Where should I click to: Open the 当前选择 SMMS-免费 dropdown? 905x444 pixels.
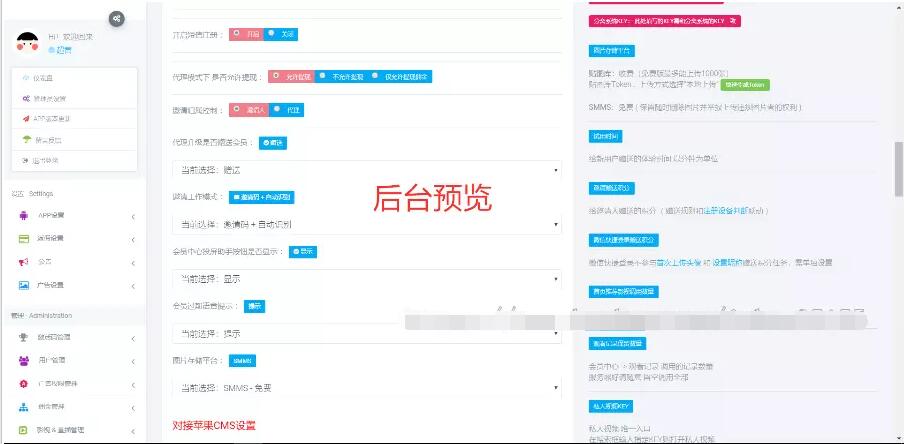pos(366,387)
